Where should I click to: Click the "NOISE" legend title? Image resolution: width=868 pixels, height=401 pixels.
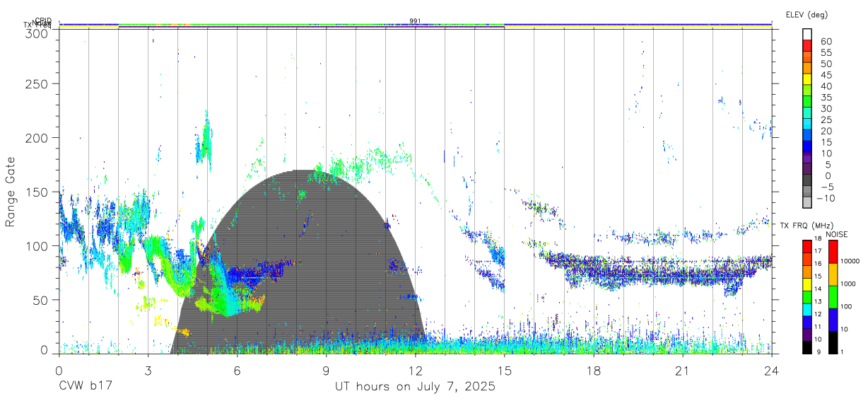[838, 233]
